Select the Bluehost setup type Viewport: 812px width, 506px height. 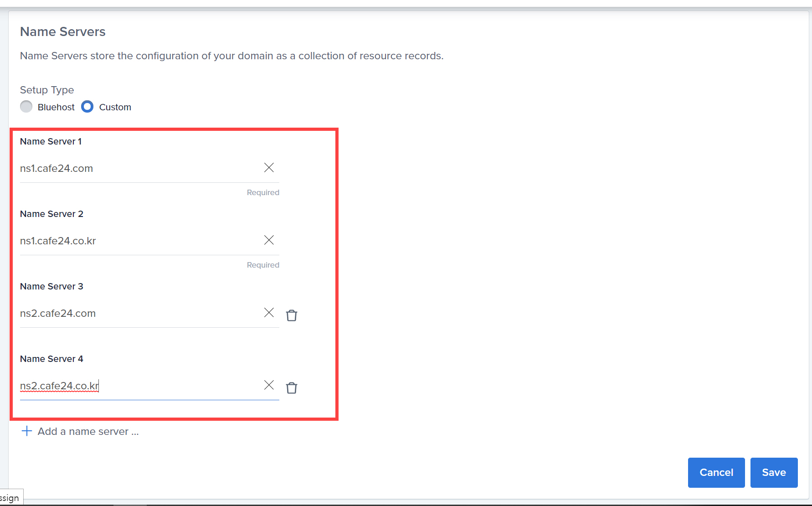(x=26, y=107)
